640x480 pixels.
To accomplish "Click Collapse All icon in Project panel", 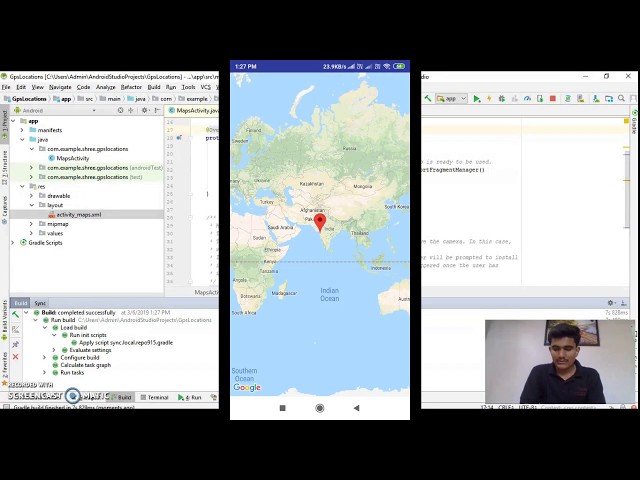I will point(131,110).
